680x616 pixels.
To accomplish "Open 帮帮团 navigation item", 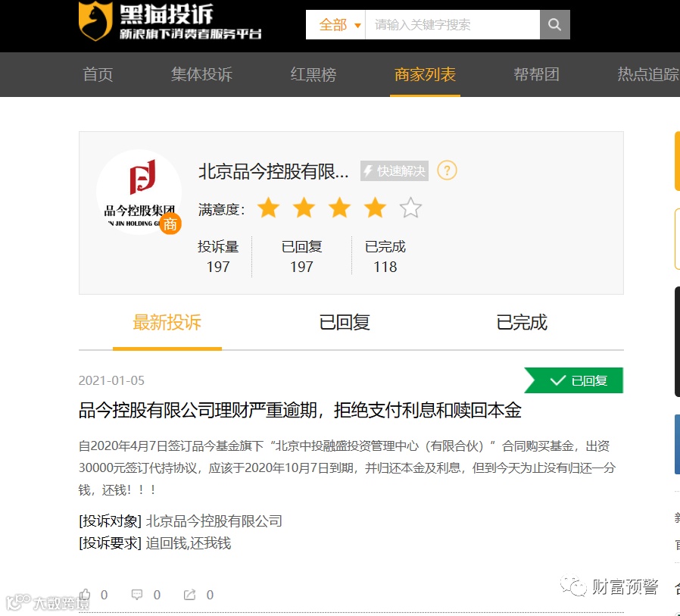I will pos(536,74).
